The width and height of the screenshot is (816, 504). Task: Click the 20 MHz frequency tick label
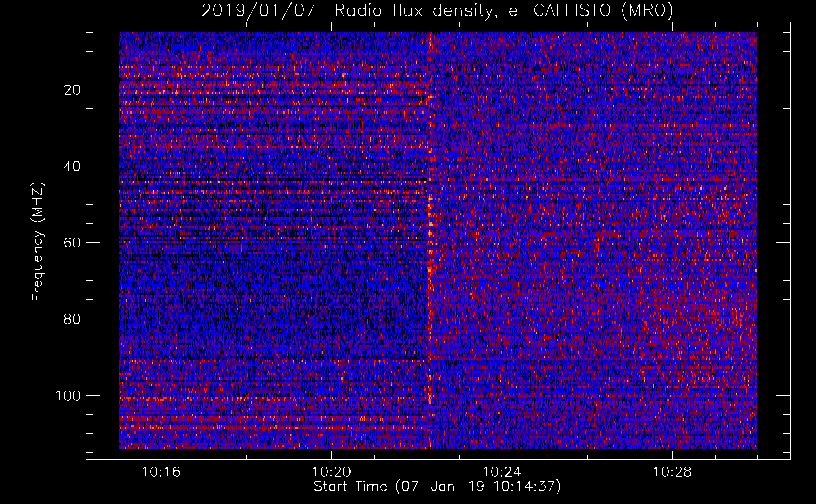click(73, 90)
